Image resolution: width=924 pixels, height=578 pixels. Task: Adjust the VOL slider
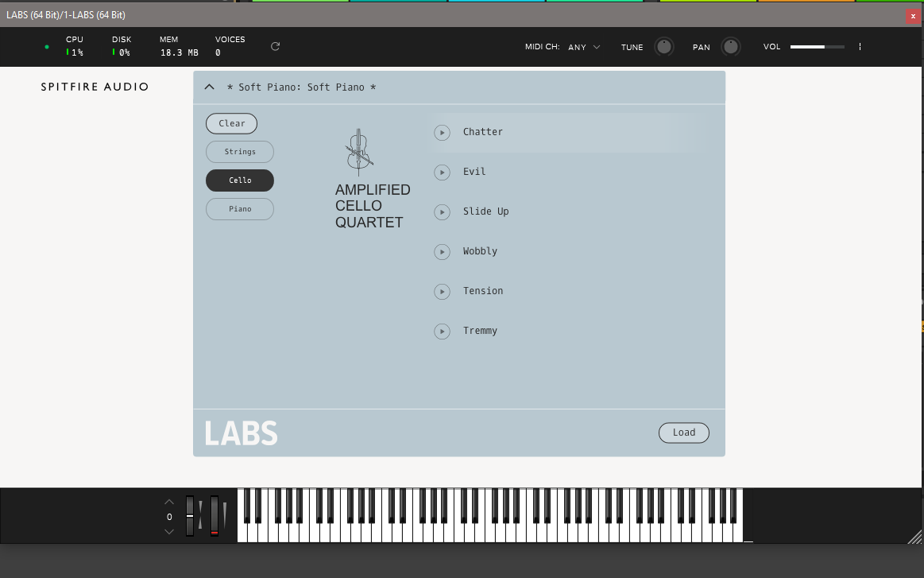pyautogui.click(x=818, y=47)
